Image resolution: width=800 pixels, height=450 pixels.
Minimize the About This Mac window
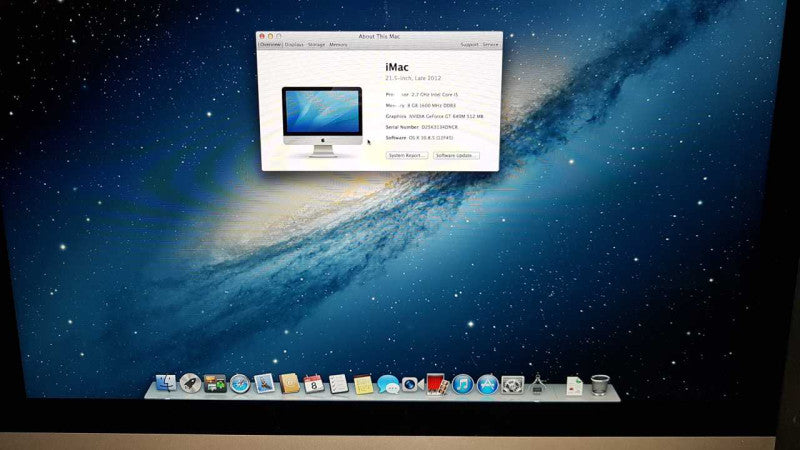tap(270, 36)
